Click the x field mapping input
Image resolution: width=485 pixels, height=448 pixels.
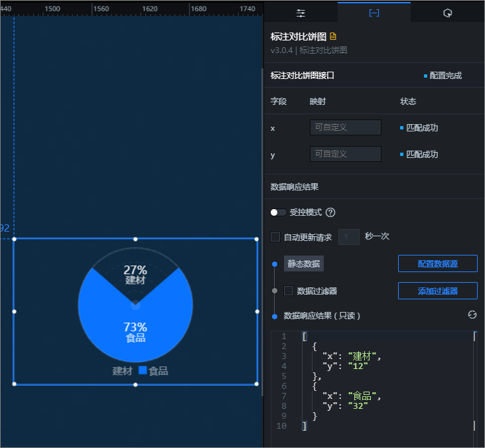pyautogui.click(x=346, y=127)
